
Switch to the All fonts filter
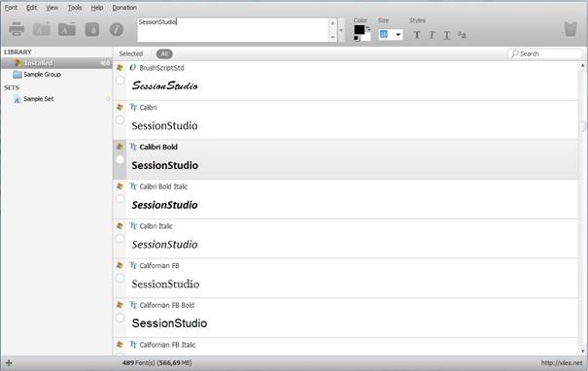point(164,54)
